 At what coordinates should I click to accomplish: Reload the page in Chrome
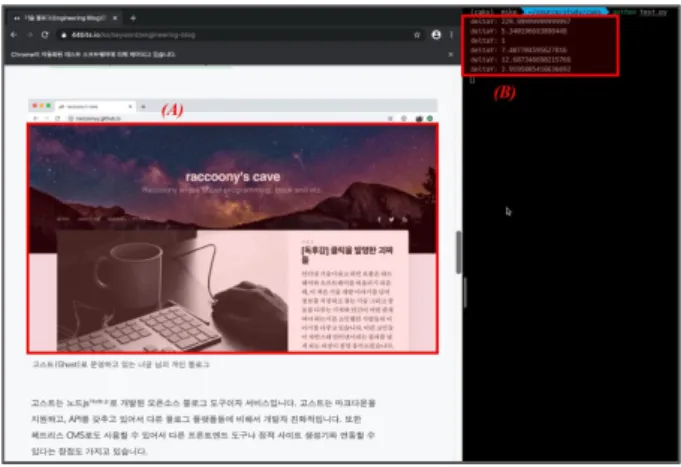tap(45, 35)
